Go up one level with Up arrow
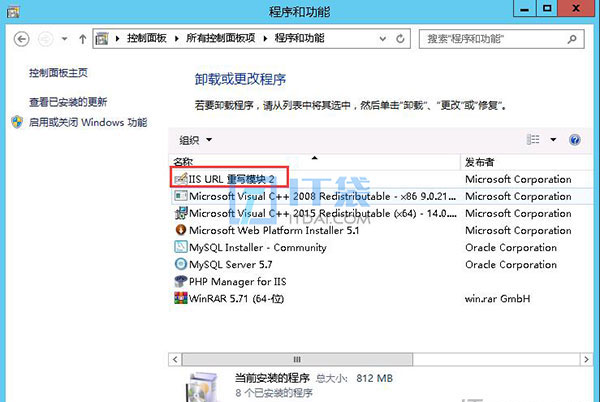Screen dimensions: 600x402 click(x=82, y=39)
